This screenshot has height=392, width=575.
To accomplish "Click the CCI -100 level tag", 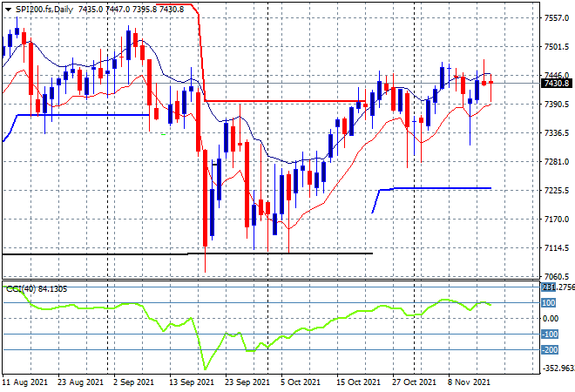I will 550,334.
